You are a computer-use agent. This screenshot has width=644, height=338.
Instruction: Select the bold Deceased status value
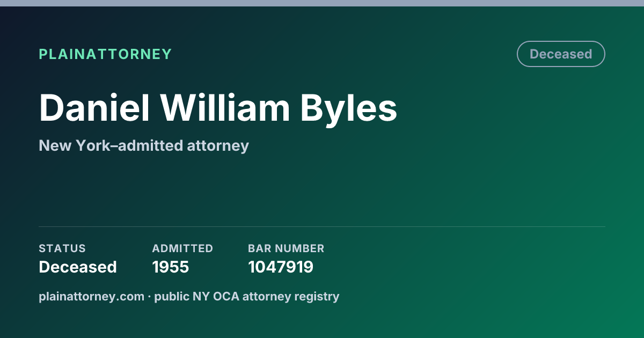[x=78, y=267]
